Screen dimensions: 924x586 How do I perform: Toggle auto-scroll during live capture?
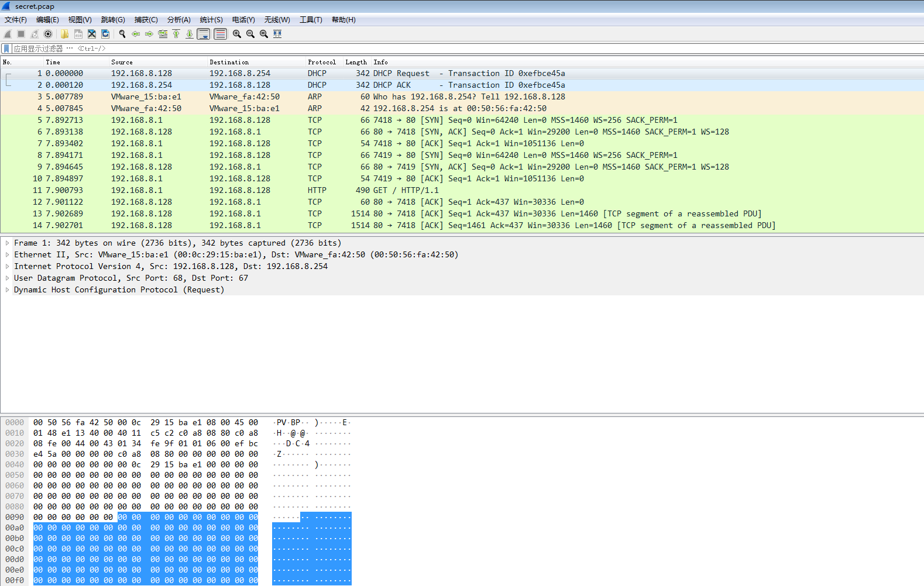pos(204,34)
